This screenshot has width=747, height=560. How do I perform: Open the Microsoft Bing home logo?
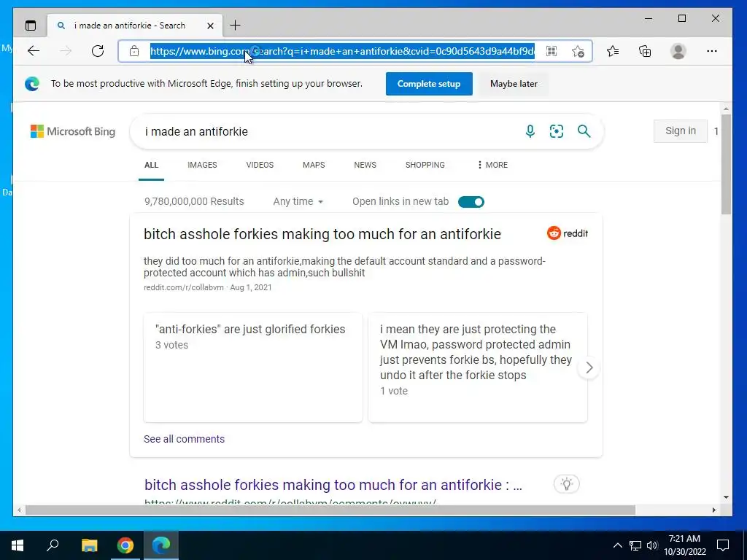tap(73, 131)
